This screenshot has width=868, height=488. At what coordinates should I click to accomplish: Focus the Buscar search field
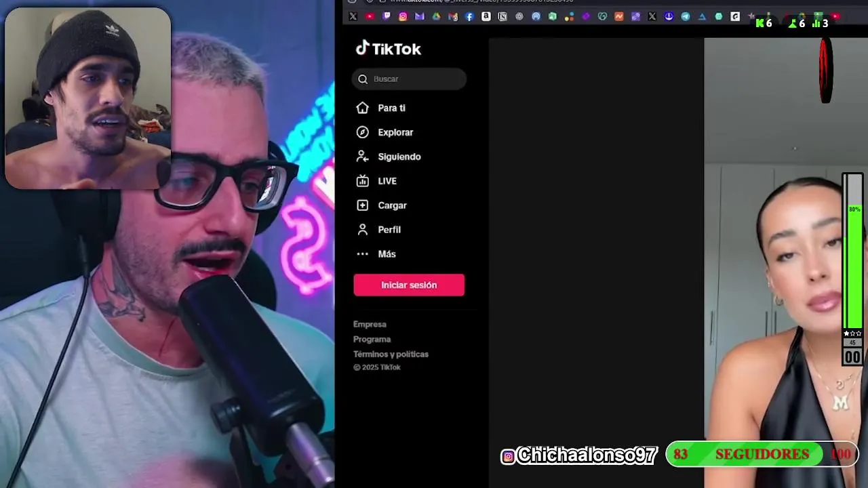point(409,79)
